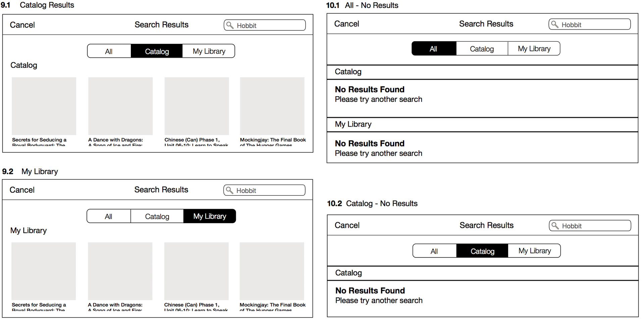The width and height of the screenshot is (644, 325).
Task: Select the My Library tab in the 9.2 My Library panel
Action: click(210, 216)
